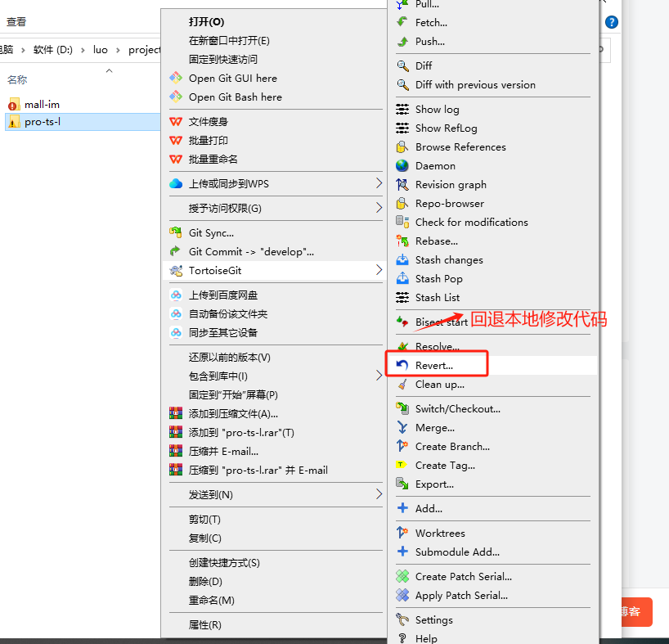The height and width of the screenshot is (644, 669).
Task: Click the Add plus icon
Action: (x=402, y=508)
